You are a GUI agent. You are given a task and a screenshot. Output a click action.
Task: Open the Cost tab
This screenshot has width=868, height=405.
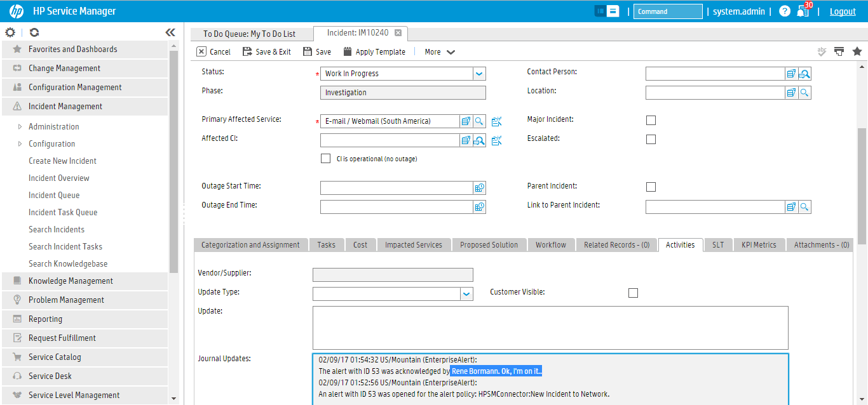(360, 245)
